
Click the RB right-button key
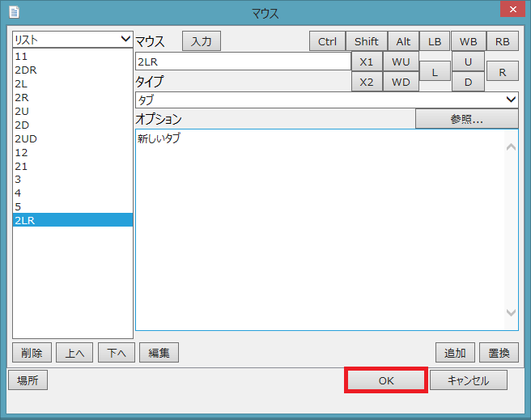pos(502,41)
